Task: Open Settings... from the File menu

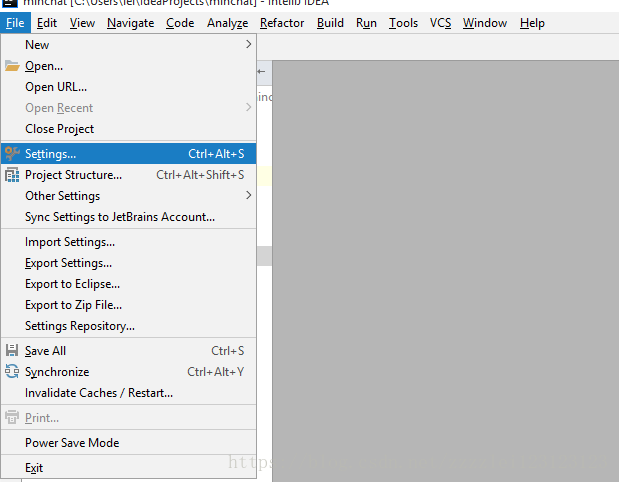Action: (x=128, y=154)
